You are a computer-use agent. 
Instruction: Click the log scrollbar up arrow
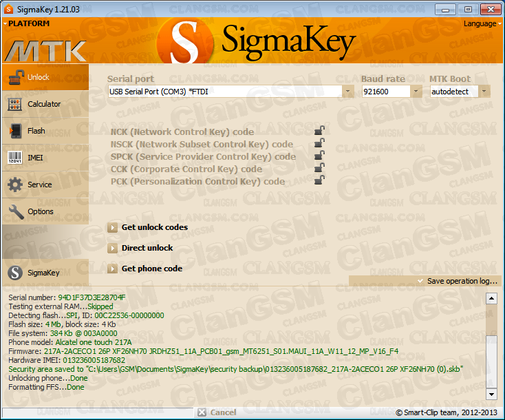[x=491, y=299]
